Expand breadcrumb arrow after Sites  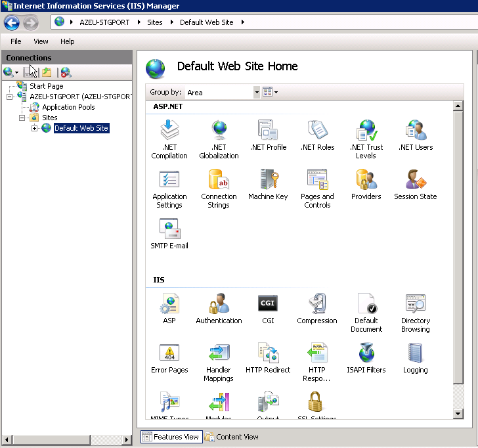(x=172, y=22)
